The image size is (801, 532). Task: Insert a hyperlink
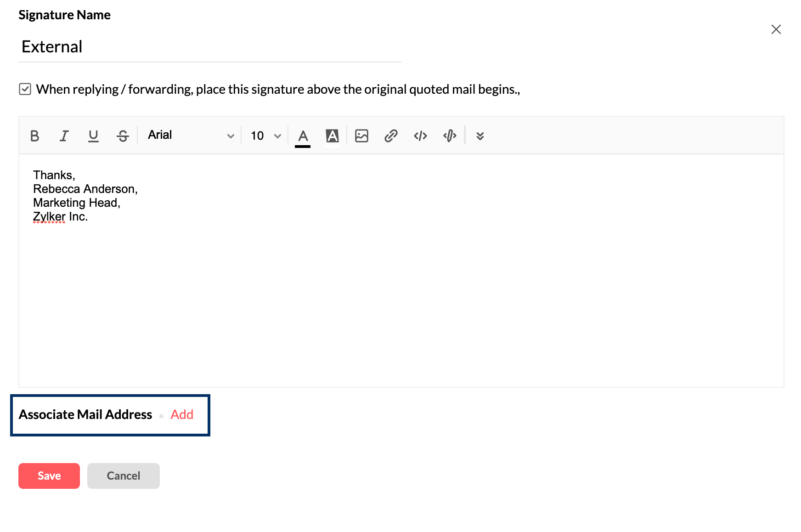click(x=391, y=135)
